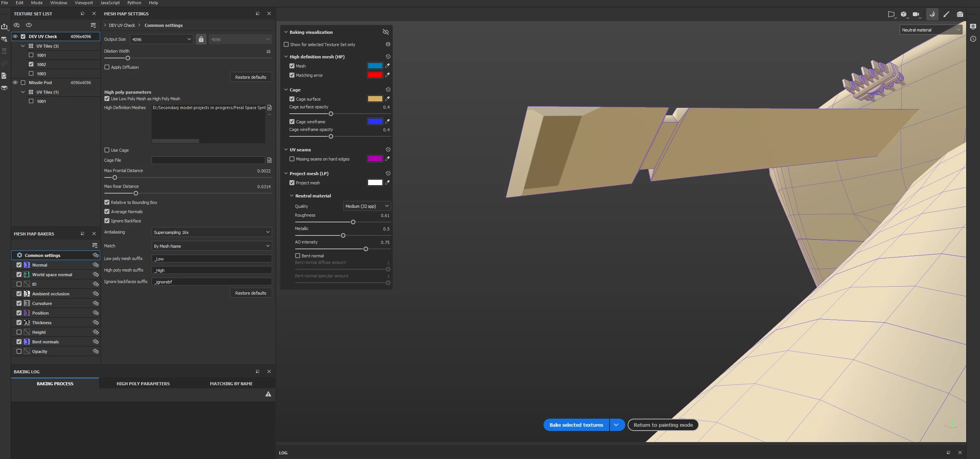This screenshot has height=459, width=980.
Task: Click the lock icon beside Output Size
Action: [201, 39]
